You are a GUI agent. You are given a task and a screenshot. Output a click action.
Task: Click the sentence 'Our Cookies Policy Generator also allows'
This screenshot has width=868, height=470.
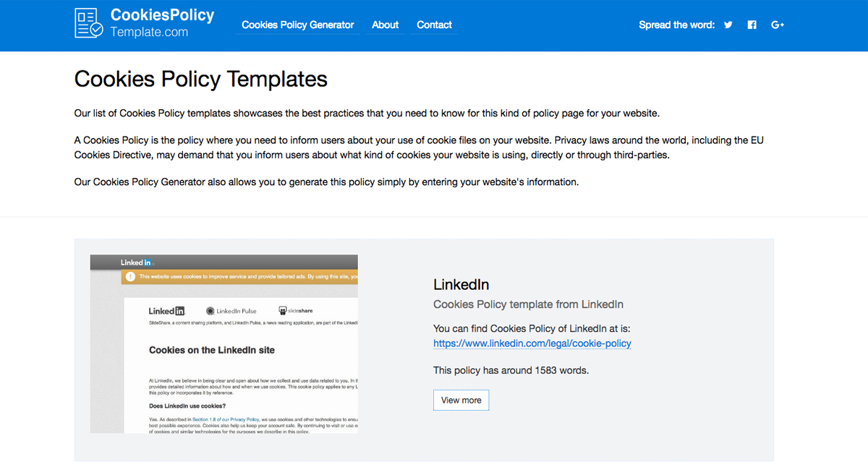tap(327, 182)
